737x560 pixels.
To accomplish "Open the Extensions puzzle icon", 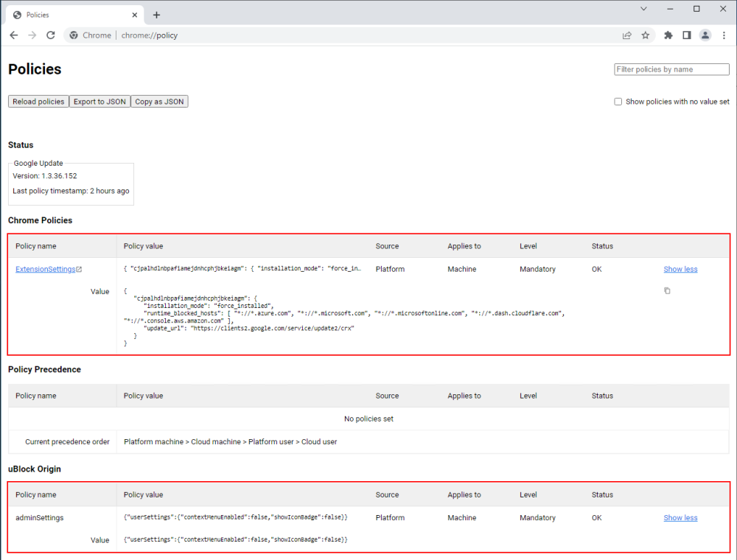I will (x=668, y=35).
